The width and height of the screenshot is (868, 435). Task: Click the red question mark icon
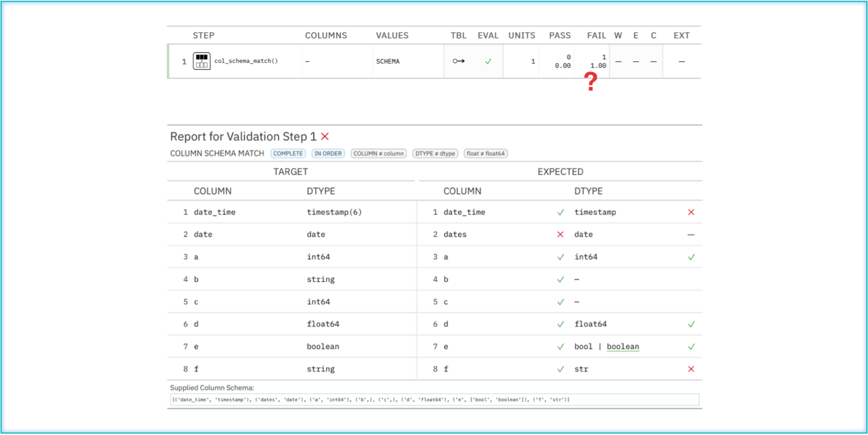click(591, 81)
